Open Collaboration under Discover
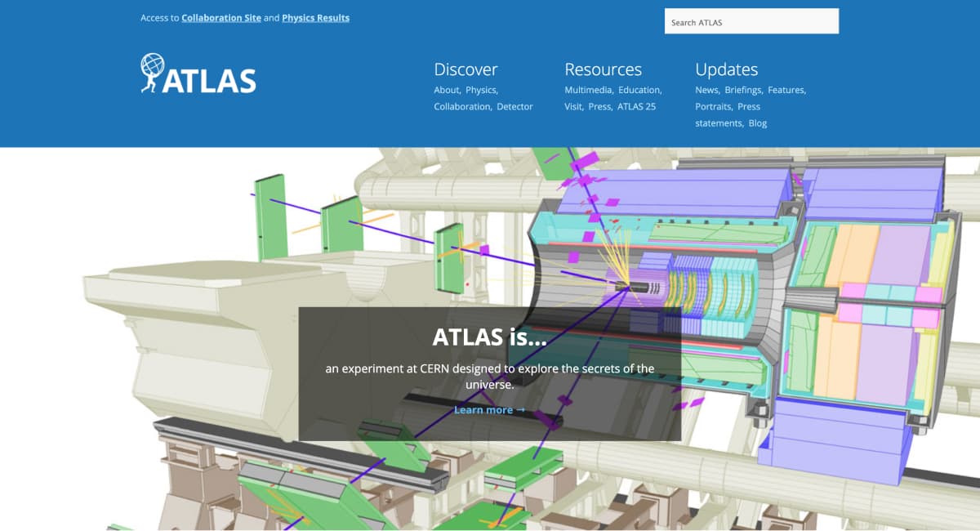This screenshot has width=980, height=531. 461,107
